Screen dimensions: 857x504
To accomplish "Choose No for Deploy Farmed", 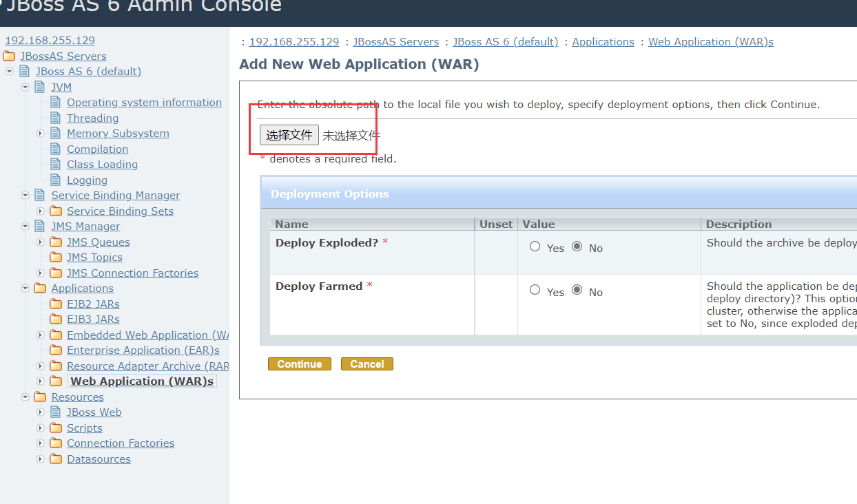I will tap(577, 291).
